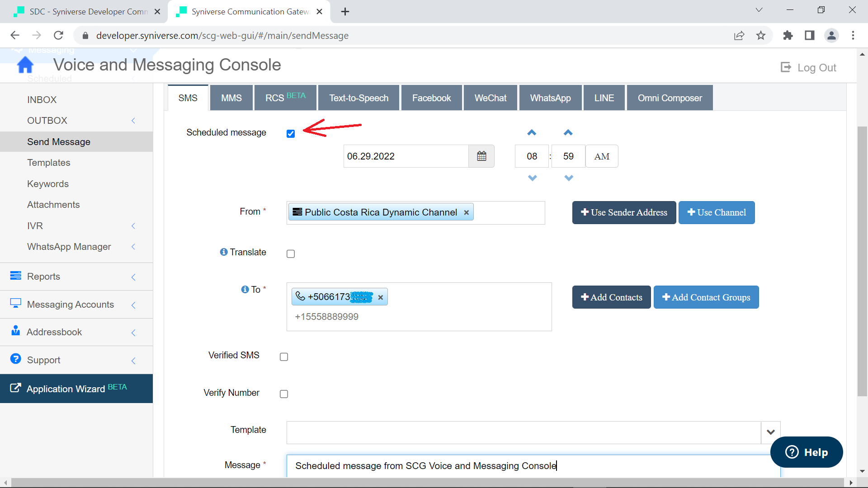The height and width of the screenshot is (488, 868).
Task: Open the browser profile avatar
Action: [x=831, y=35]
